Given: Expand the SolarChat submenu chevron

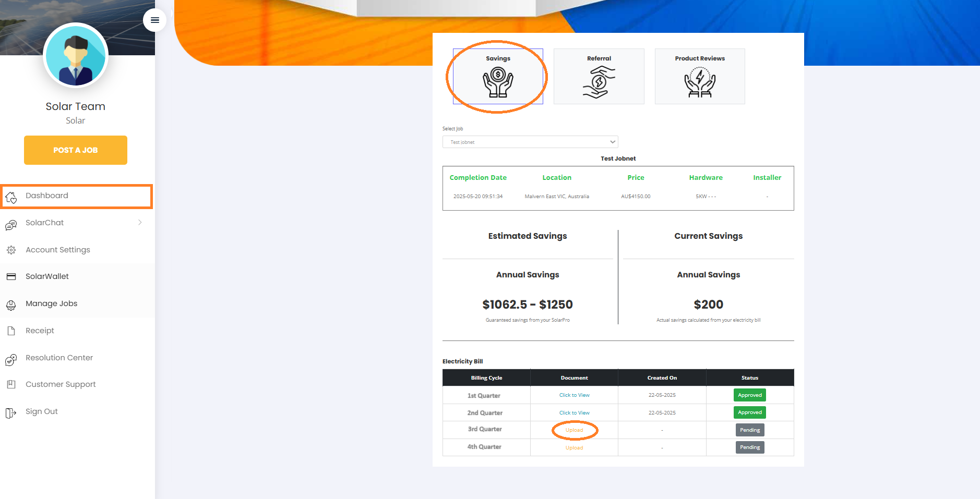Looking at the screenshot, I should coord(140,223).
